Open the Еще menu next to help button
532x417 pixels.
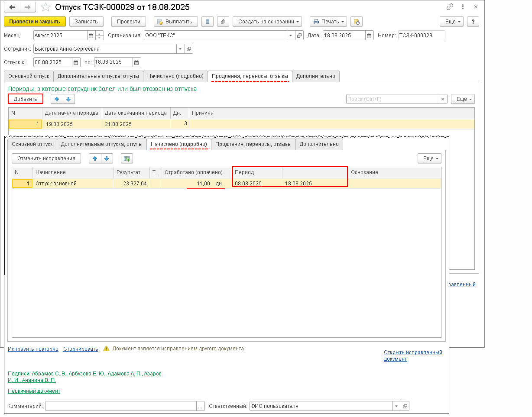pos(451,22)
